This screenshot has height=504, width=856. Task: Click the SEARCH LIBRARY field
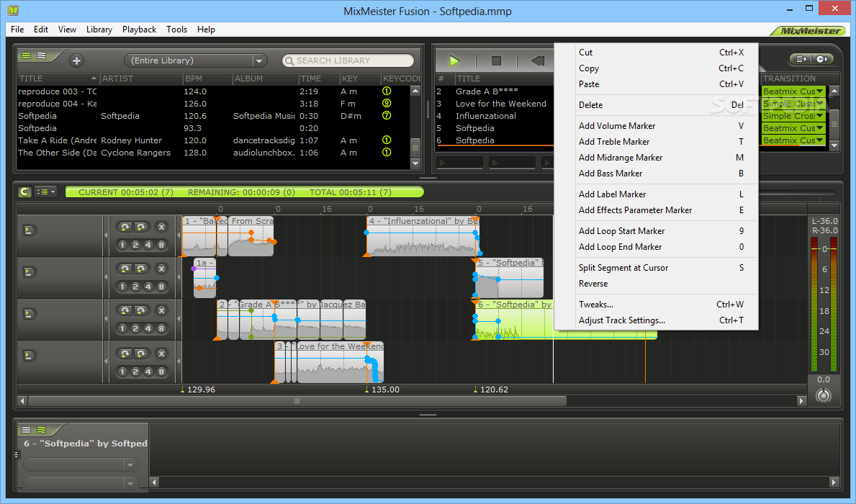[348, 60]
